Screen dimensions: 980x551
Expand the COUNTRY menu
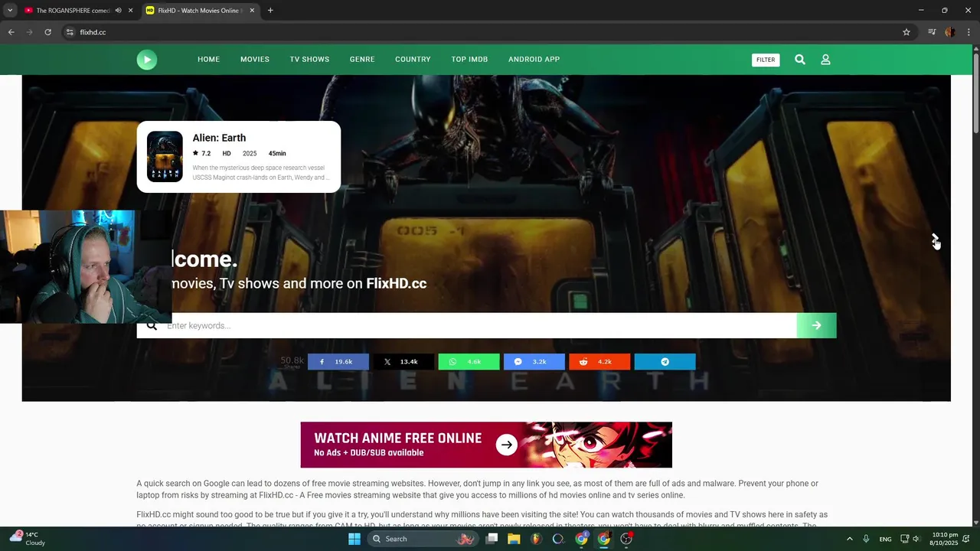[413, 60]
